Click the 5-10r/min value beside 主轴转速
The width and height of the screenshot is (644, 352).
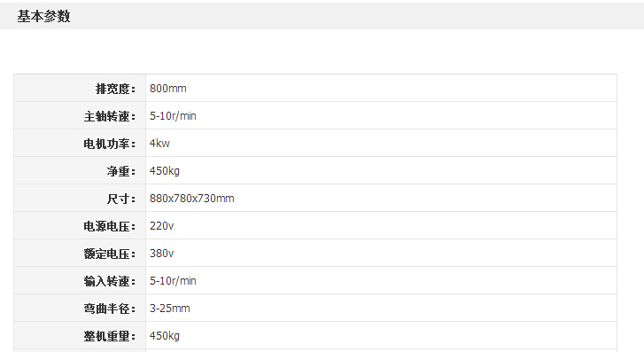tap(173, 116)
